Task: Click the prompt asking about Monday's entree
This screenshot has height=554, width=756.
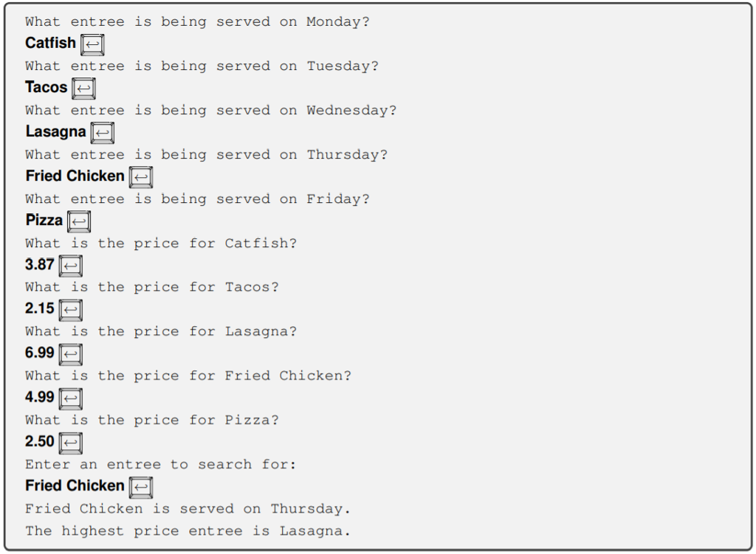Action: (197, 22)
